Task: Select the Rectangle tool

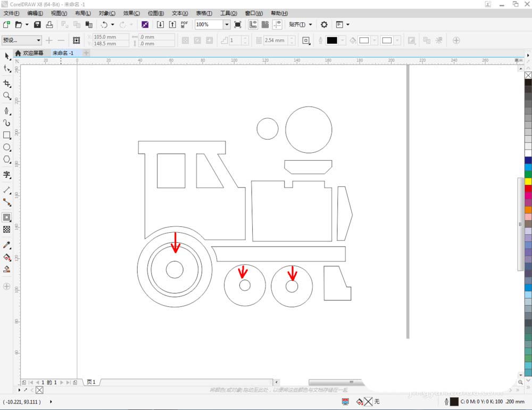Action: coord(7,135)
